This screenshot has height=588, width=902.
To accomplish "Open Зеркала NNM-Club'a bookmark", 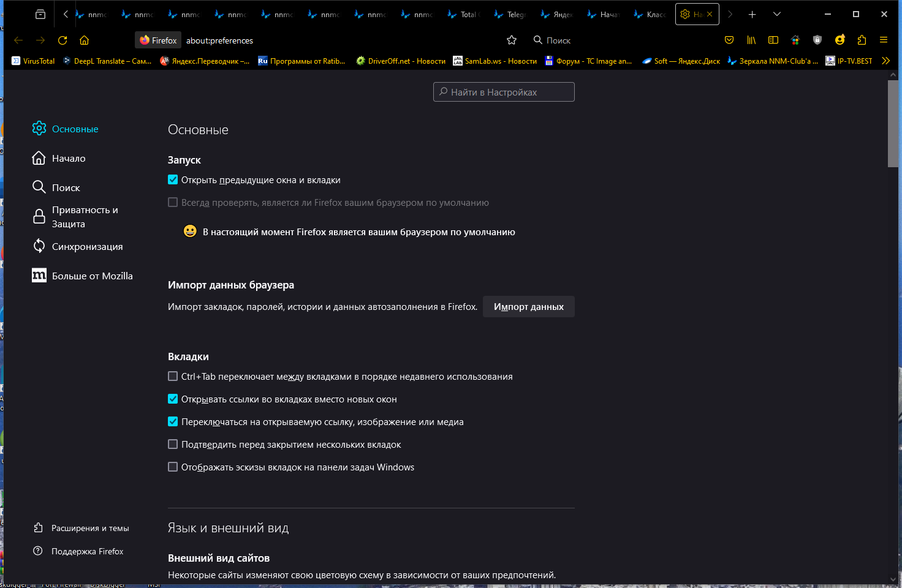I will point(773,61).
